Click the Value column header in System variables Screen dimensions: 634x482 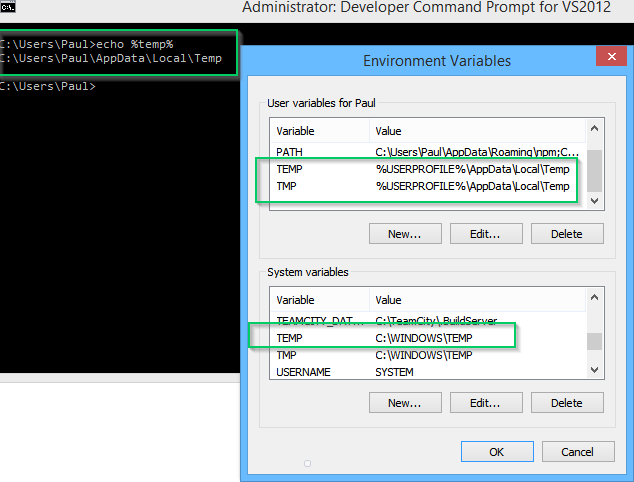[x=478, y=300]
